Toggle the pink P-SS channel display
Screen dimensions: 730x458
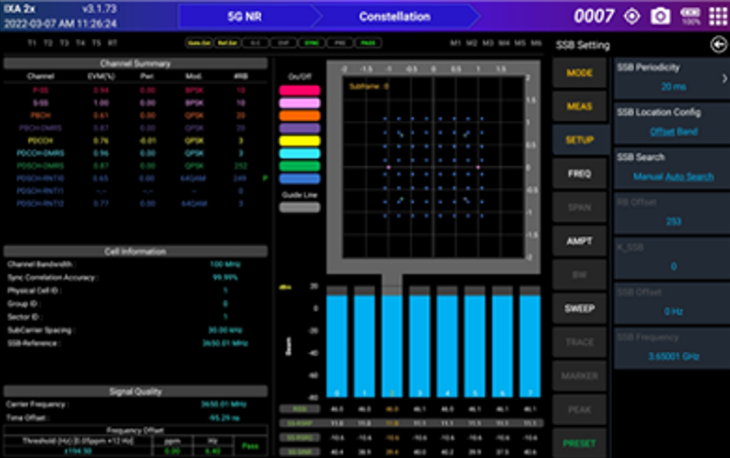coord(299,90)
